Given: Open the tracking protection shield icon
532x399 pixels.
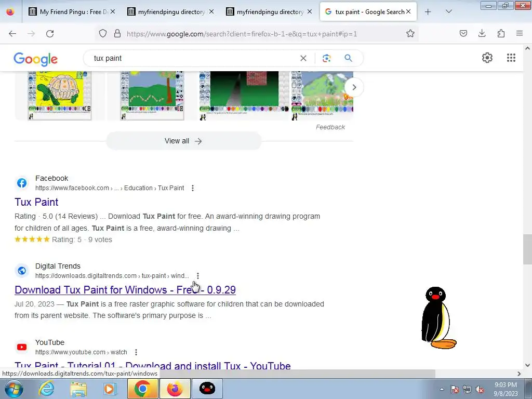Looking at the screenshot, I should click(103, 33).
